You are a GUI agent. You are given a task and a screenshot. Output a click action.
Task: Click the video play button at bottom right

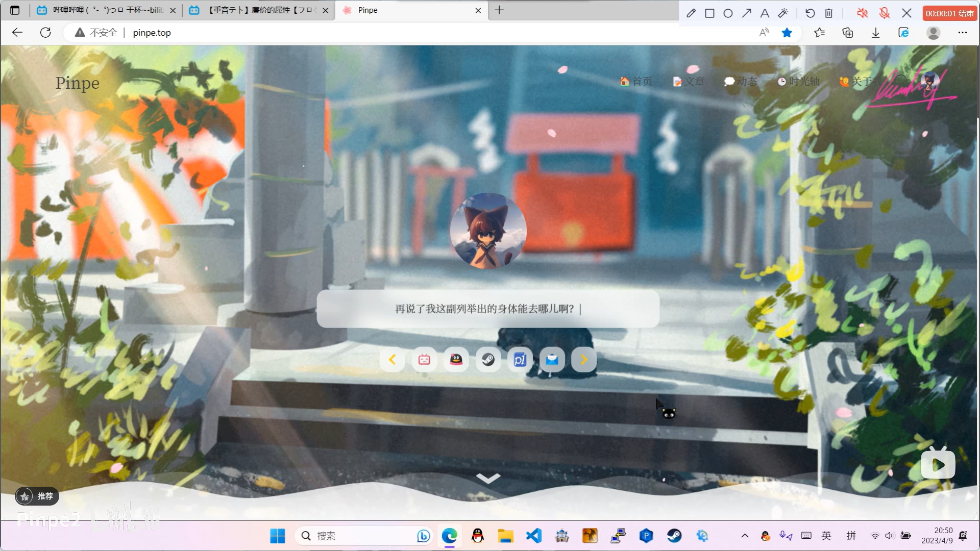[938, 465]
